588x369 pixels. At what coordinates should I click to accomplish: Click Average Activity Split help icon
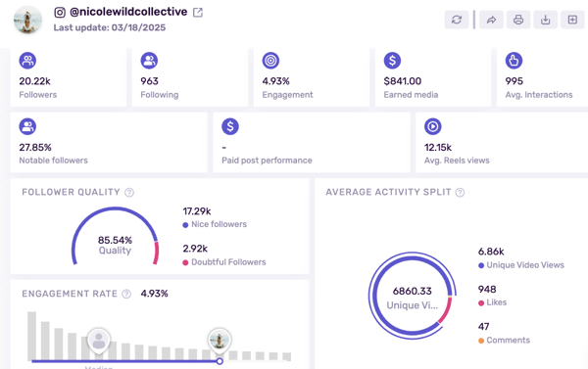click(x=460, y=193)
